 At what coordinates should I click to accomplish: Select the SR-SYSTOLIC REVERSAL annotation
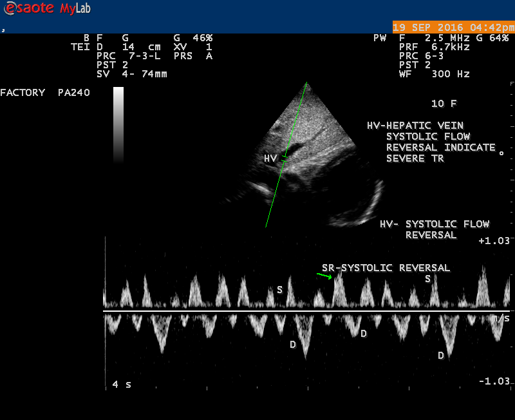pos(386,268)
